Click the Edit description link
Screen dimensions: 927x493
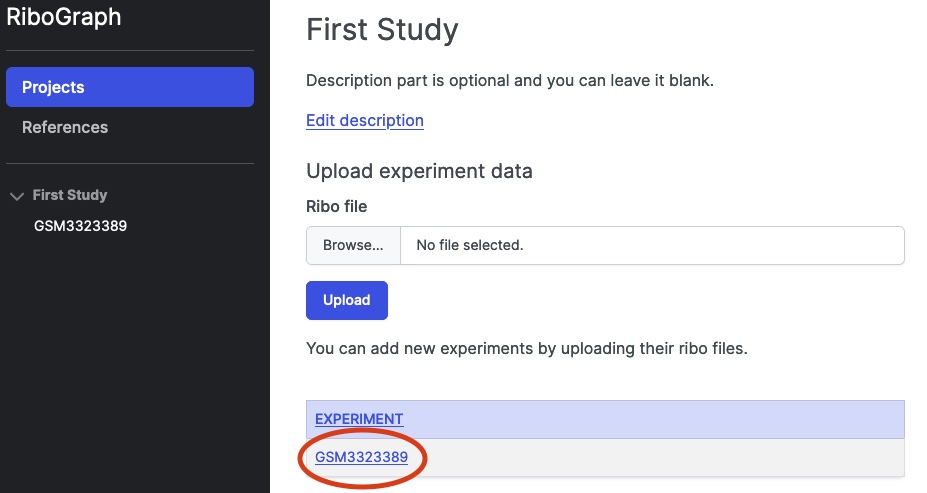(365, 121)
